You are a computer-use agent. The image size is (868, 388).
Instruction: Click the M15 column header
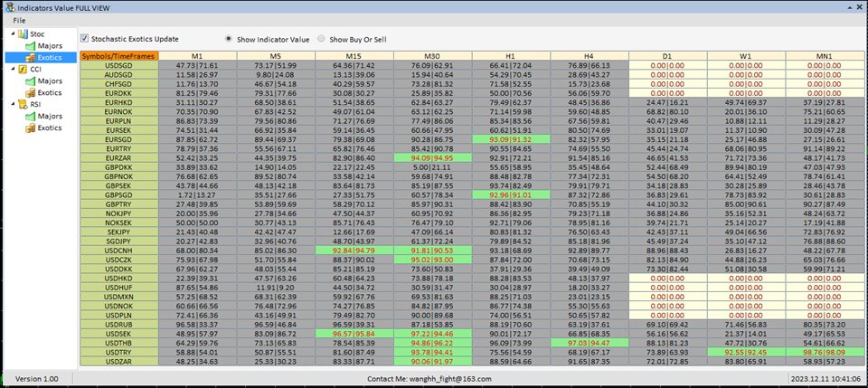point(354,56)
